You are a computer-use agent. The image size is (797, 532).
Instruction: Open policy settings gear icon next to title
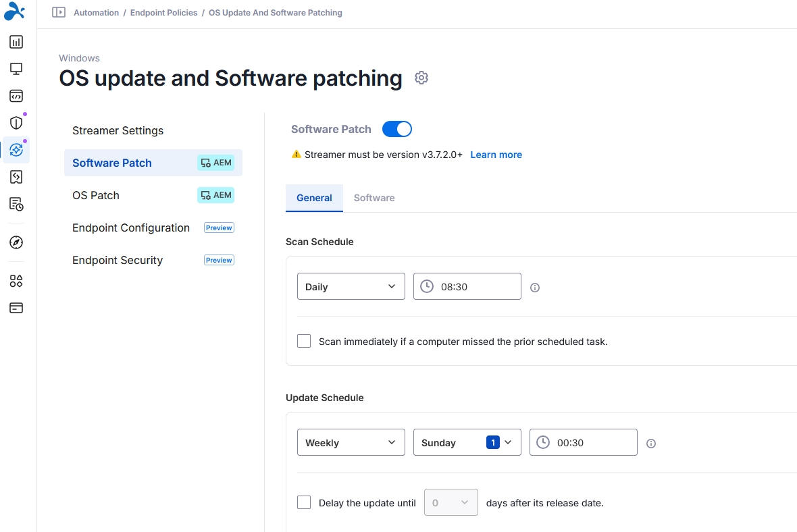421,78
